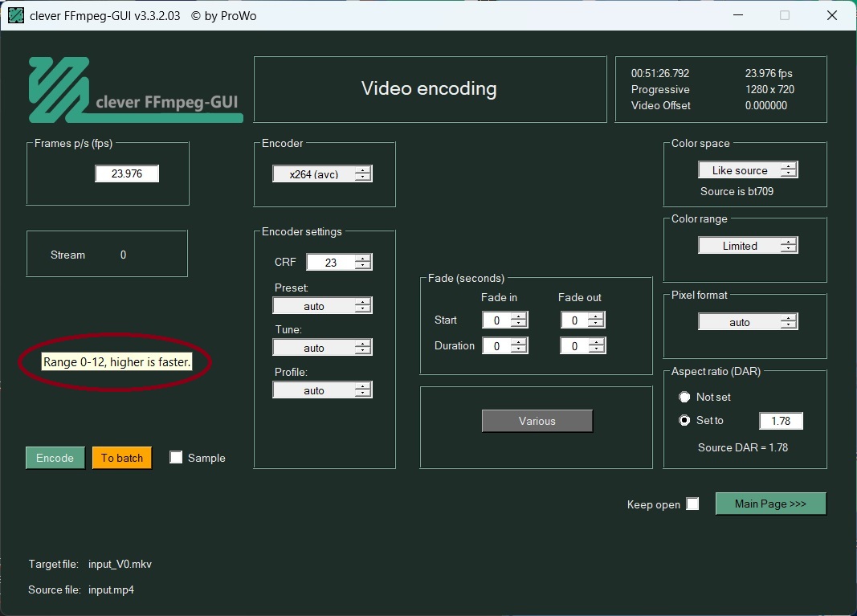
Task: Open the Color range Limited dropdown
Action: coord(748,246)
